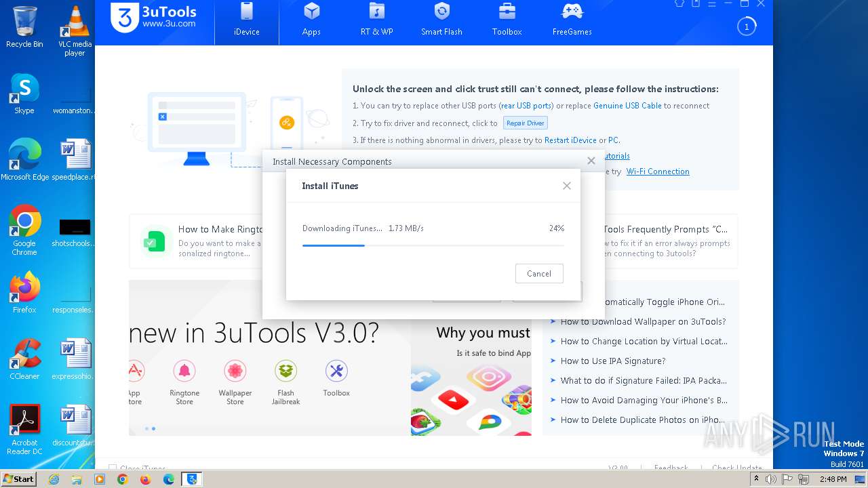
Task: Click the 3uTools logo
Action: point(154,18)
